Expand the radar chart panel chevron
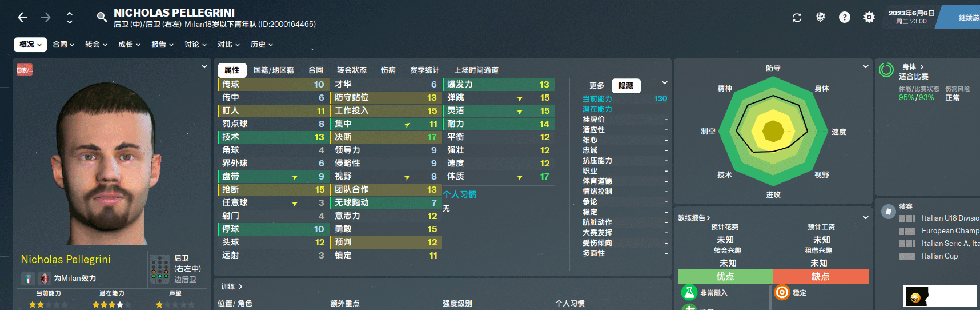 pyautogui.click(x=866, y=67)
